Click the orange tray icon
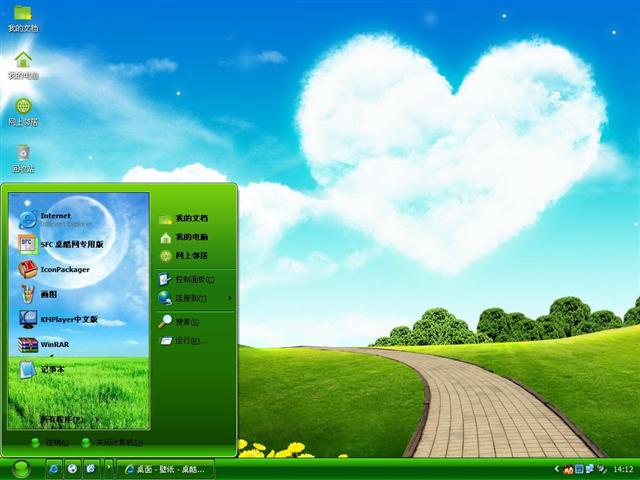 pyautogui.click(x=568, y=470)
